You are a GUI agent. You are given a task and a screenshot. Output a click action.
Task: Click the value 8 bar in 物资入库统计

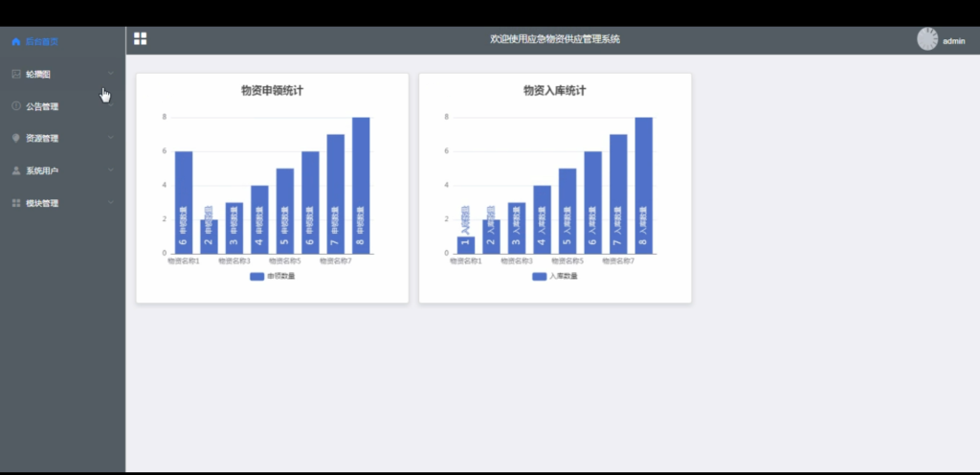tap(644, 186)
